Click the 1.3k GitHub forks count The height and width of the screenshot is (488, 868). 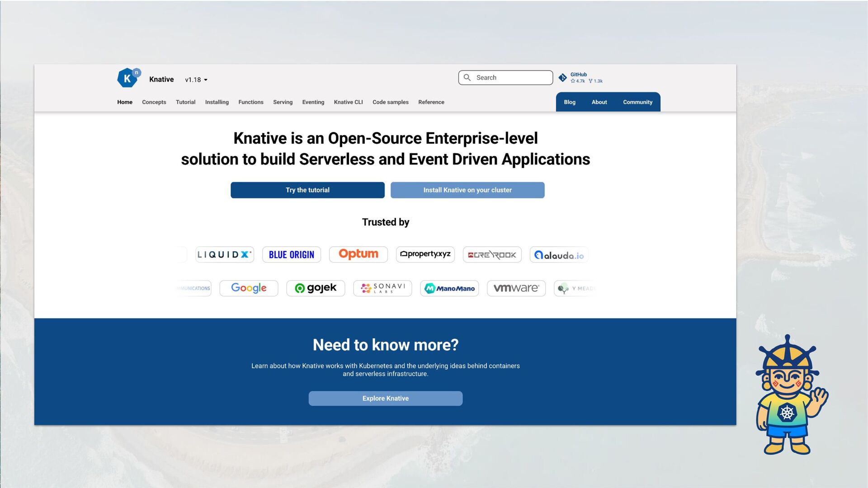point(596,81)
